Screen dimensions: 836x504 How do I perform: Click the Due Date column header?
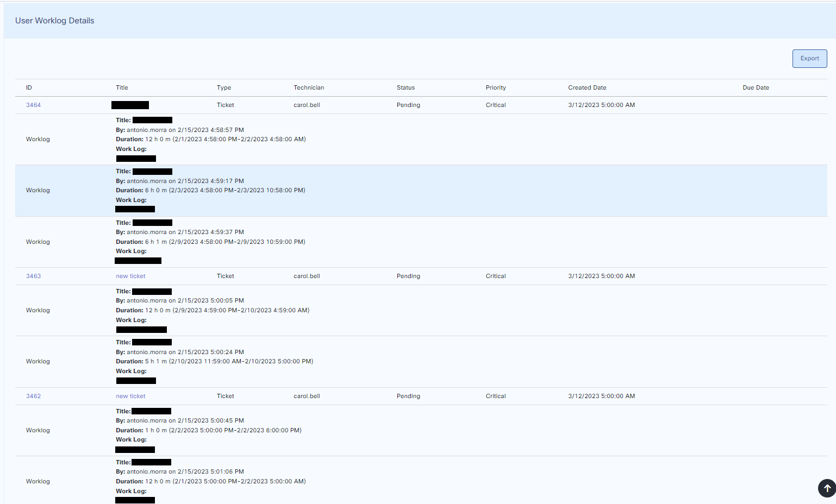[x=756, y=88]
